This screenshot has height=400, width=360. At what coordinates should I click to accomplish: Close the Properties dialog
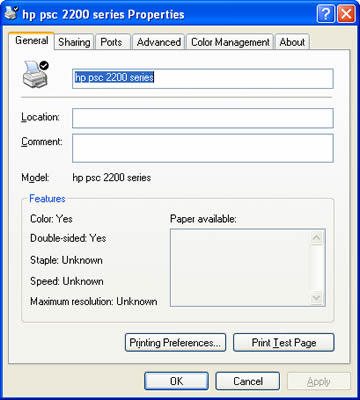click(346, 15)
